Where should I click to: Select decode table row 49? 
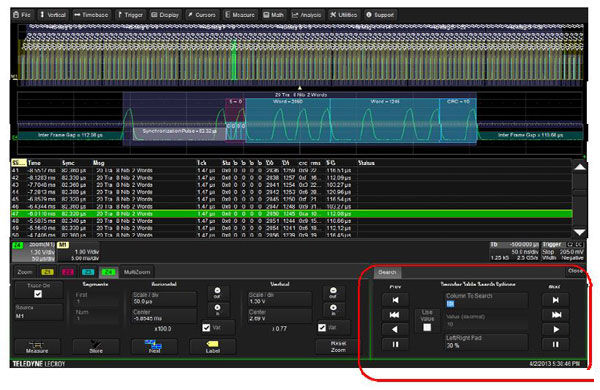click(x=291, y=228)
